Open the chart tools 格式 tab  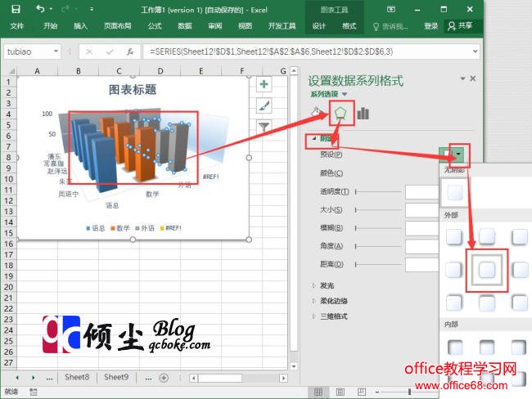click(349, 26)
